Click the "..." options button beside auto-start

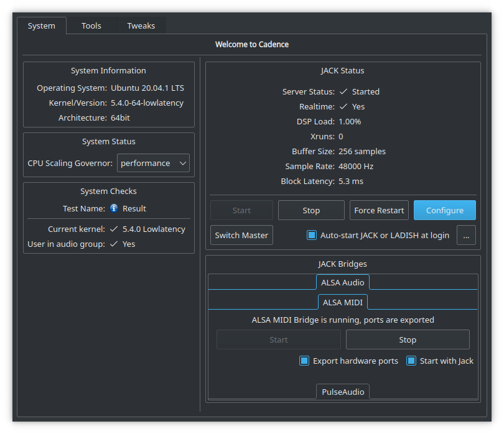point(466,235)
